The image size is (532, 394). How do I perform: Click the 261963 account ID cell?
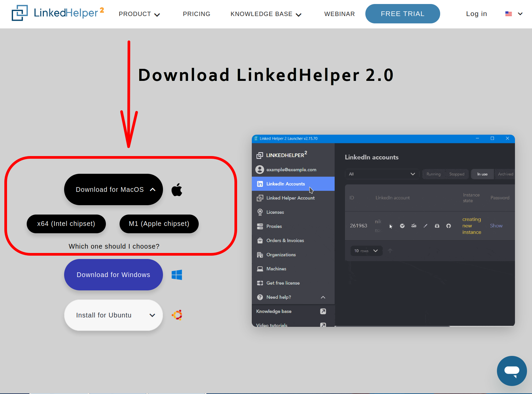point(358,226)
